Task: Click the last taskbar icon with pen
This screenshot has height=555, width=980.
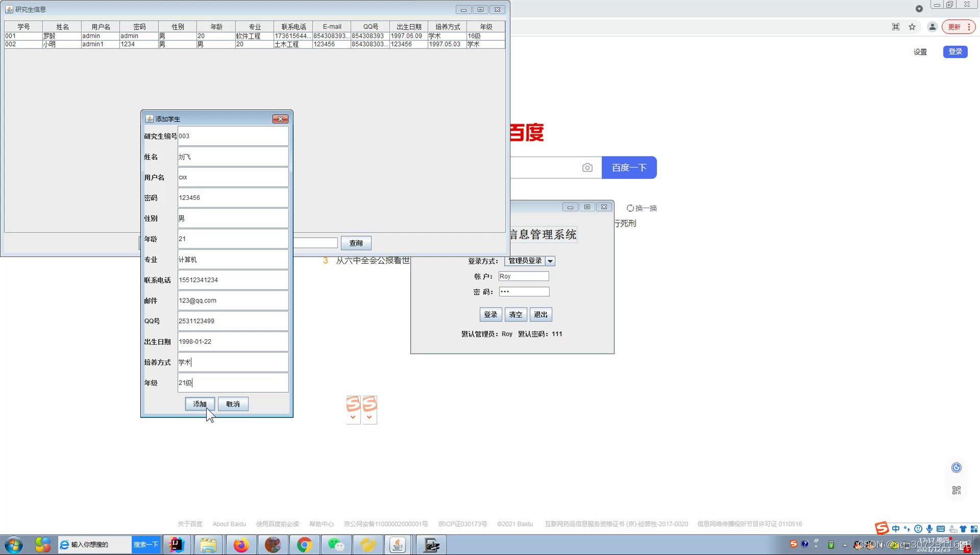Action: [432, 545]
